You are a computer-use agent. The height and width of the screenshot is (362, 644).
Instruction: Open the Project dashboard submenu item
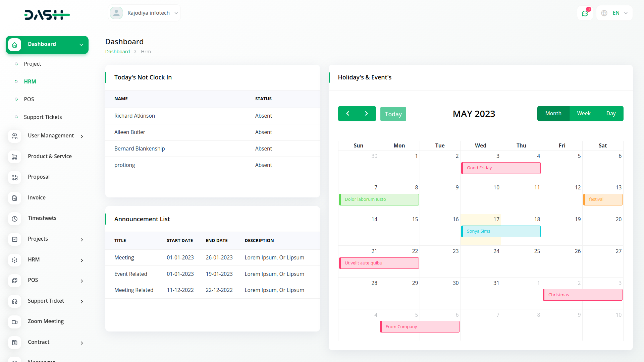pyautogui.click(x=33, y=64)
